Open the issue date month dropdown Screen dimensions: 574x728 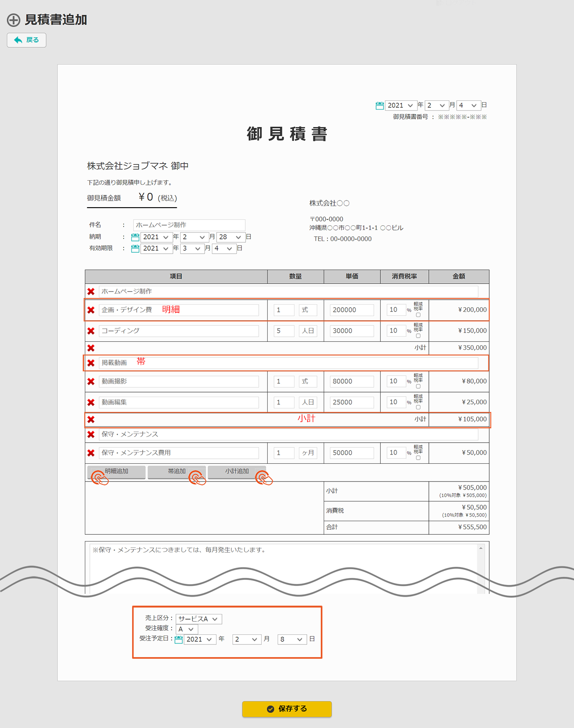coord(436,106)
